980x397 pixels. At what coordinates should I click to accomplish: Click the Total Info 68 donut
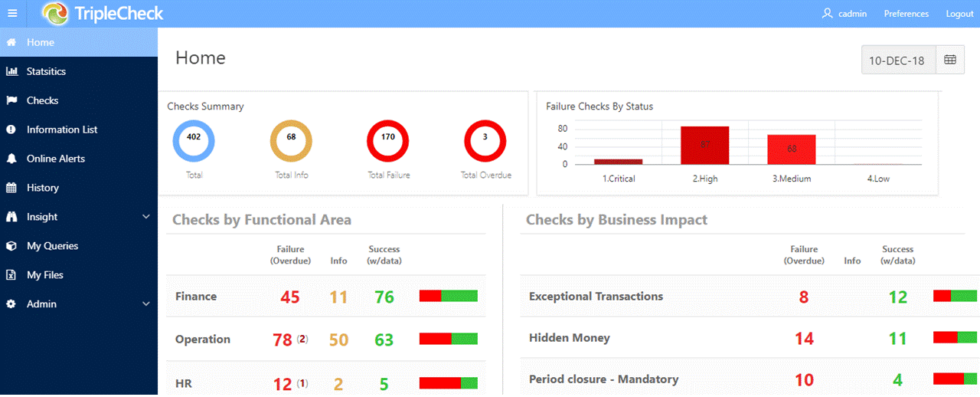[x=291, y=141]
